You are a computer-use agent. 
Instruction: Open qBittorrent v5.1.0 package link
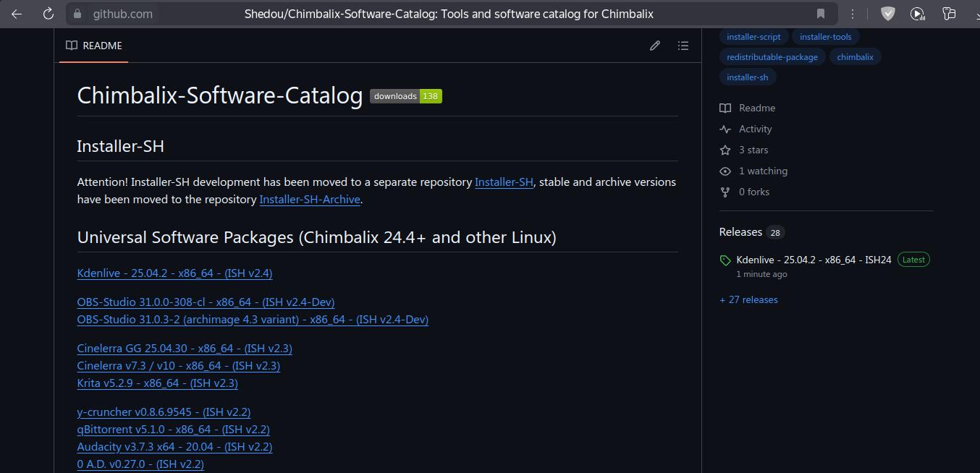click(x=173, y=430)
